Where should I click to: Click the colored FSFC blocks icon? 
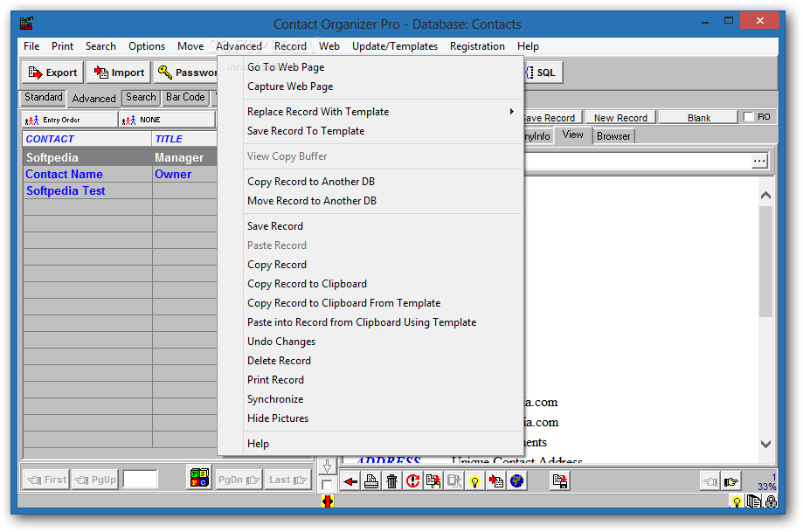click(x=200, y=478)
